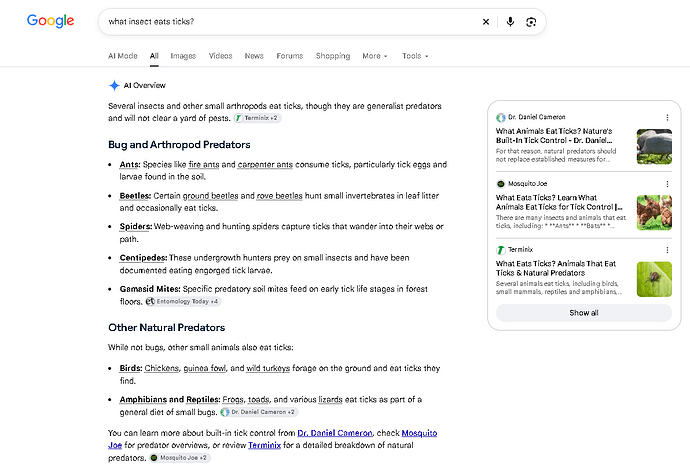The height and width of the screenshot is (470, 690).
Task: Click the underlined Beetles heading term
Action: [135, 196]
